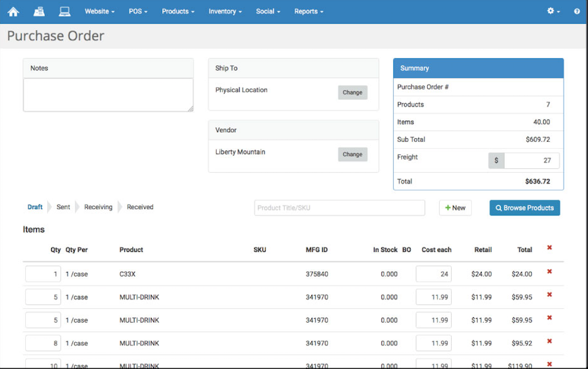The width and height of the screenshot is (588, 369).
Task: Open the Inventory menu
Action: (x=225, y=12)
